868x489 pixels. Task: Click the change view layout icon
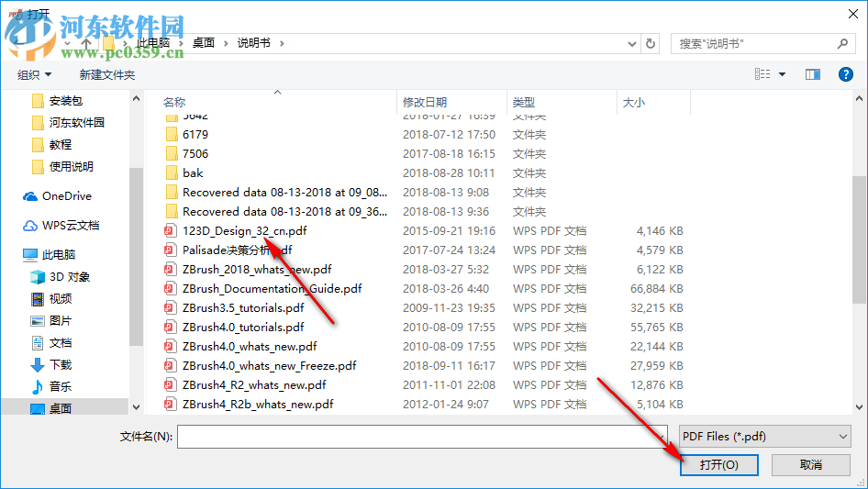(762, 74)
